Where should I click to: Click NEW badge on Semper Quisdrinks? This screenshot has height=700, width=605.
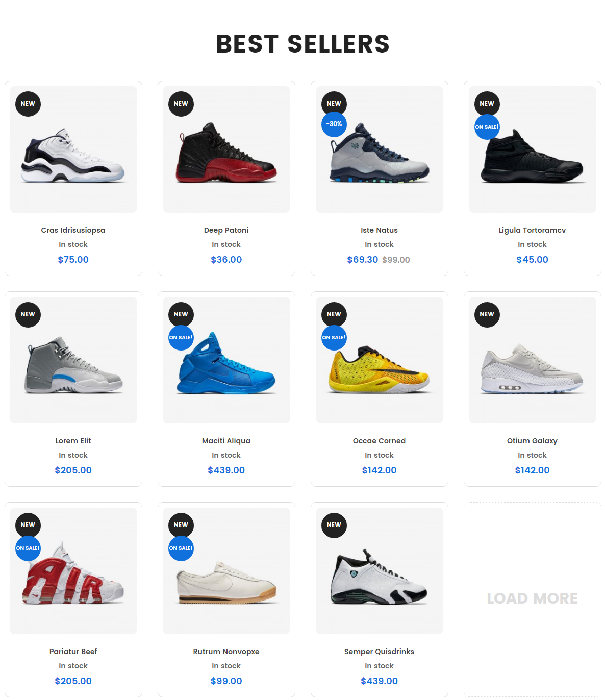[334, 525]
